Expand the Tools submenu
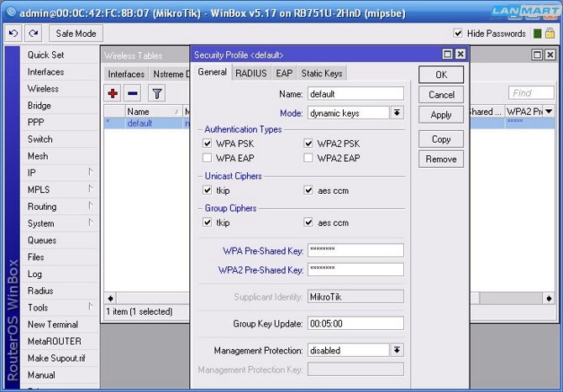 pyautogui.click(x=91, y=307)
